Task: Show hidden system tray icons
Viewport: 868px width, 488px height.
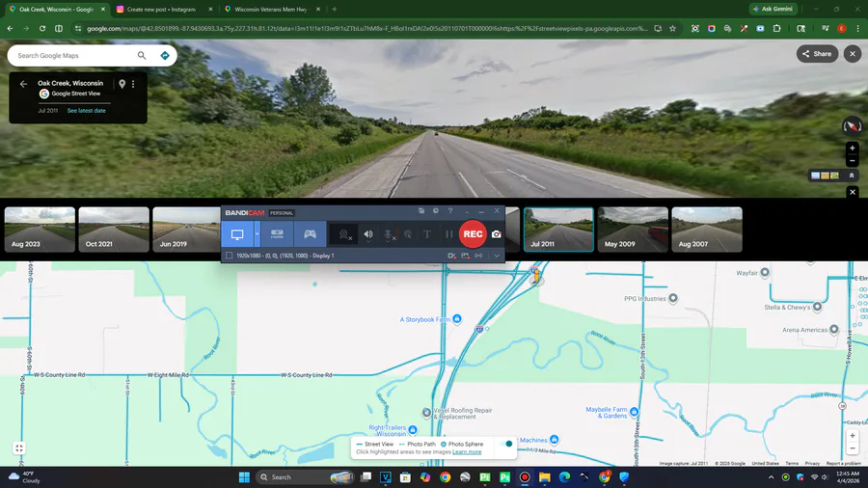Action: click(x=772, y=477)
